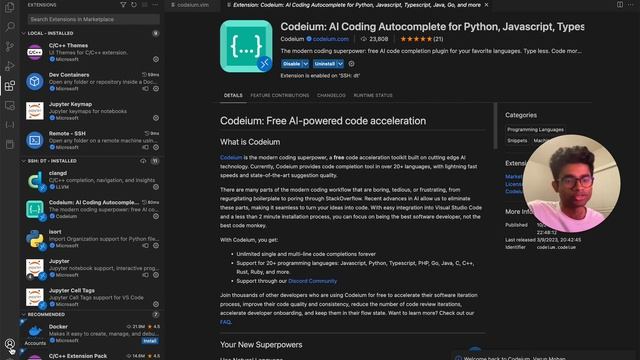Screen dimensions: 640x360
Task: Open manage gear for Jupyter extension
Action: pos(156,275)
